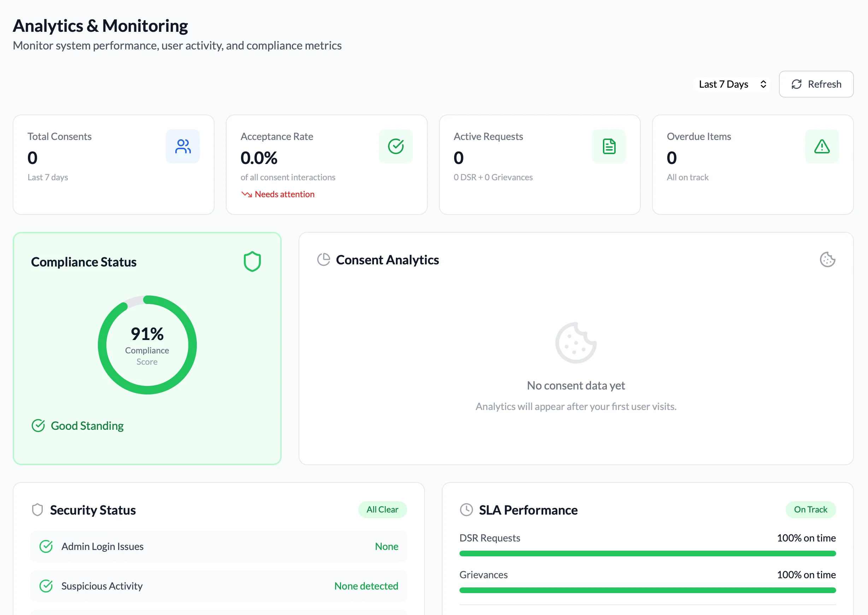The width and height of the screenshot is (868, 615).
Task: Open the Last 7 Days time range dropdown
Action: coord(731,84)
